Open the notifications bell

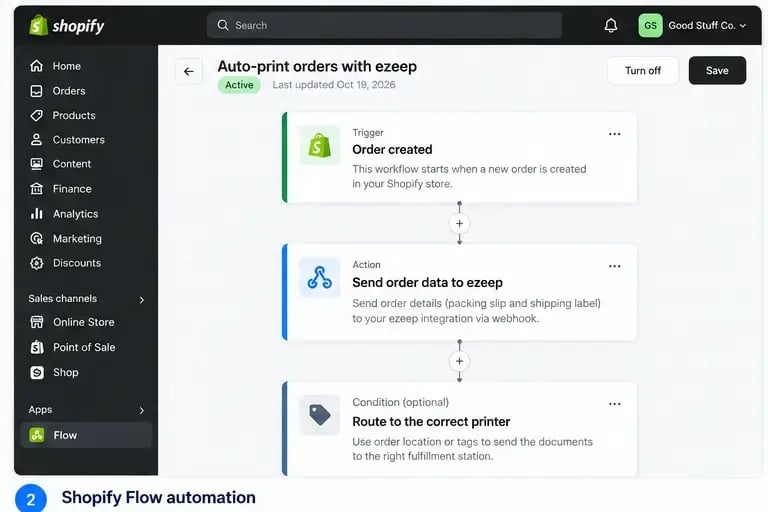click(610, 25)
